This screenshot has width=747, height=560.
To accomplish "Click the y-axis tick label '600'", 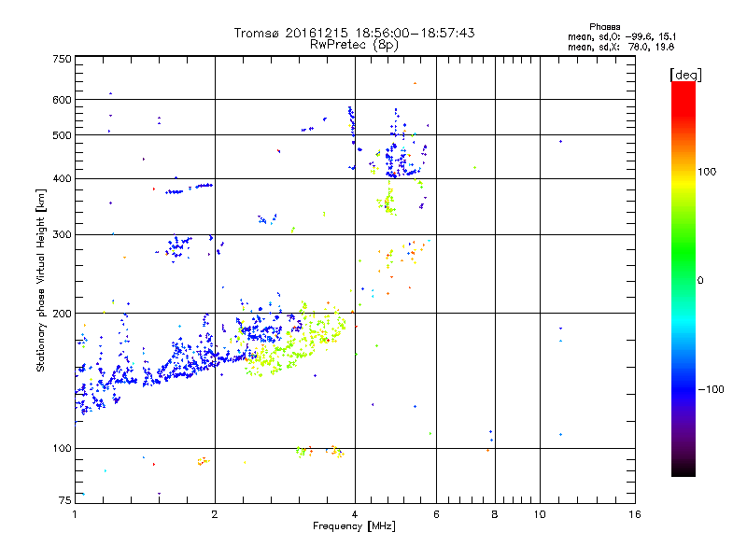I will 62,100.
